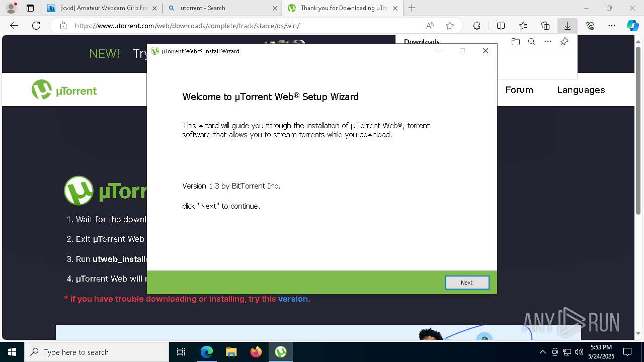The height and width of the screenshot is (362, 644).
Task: Open the tab actions menu icon
Action: 30,8
